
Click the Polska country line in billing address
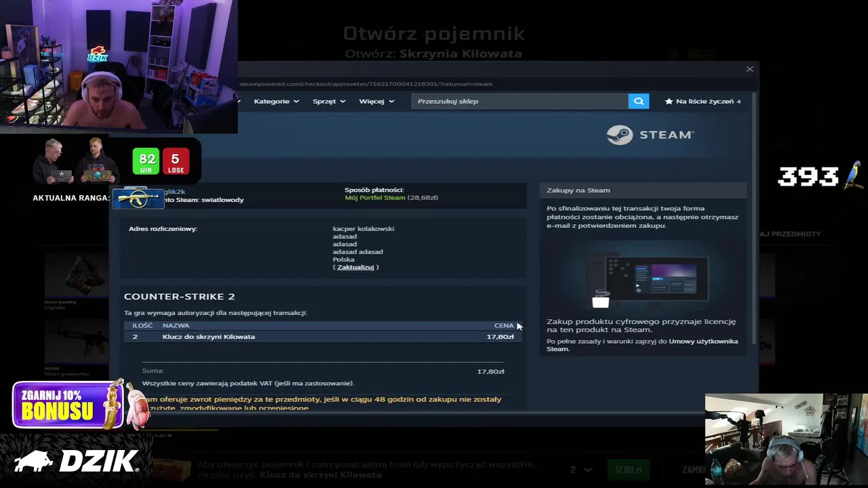343,260
